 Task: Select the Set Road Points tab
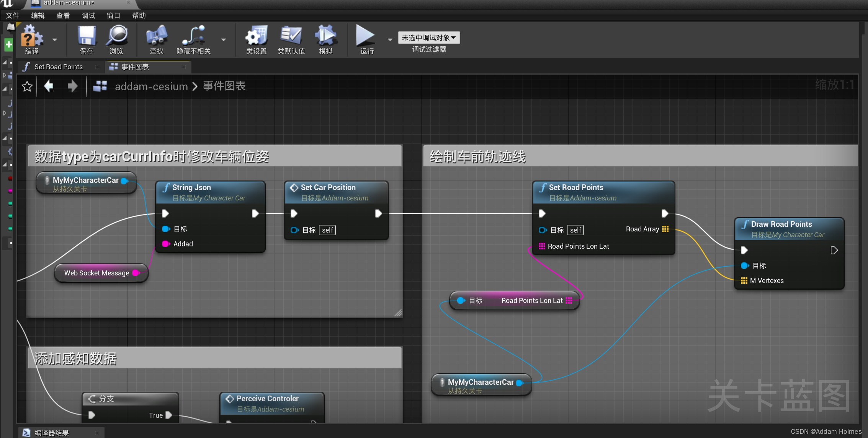(58, 67)
